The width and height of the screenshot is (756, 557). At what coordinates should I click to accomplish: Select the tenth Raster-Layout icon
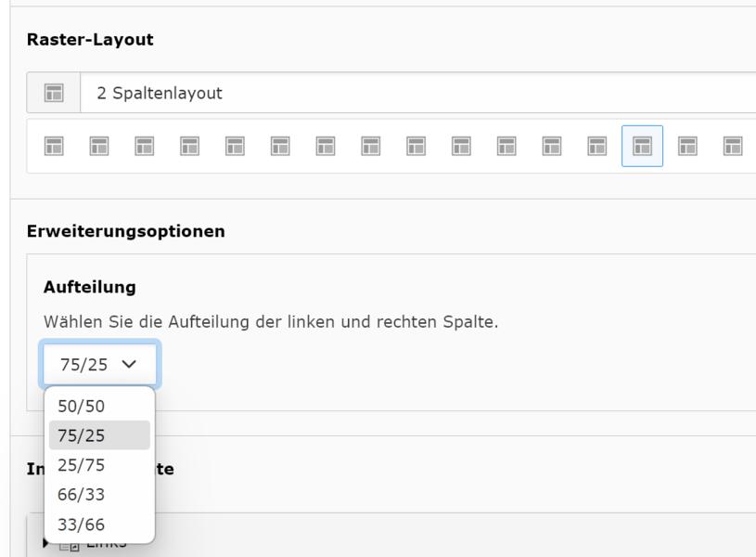click(x=461, y=146)
